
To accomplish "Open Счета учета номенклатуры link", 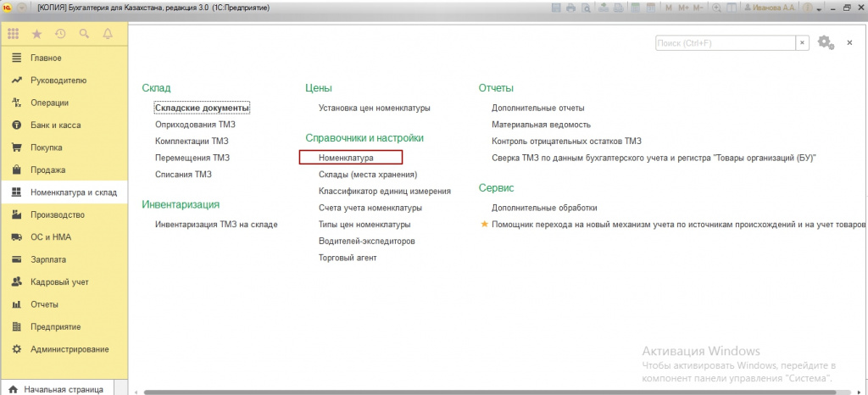I will pyautogui.click(x=370, y=208).
